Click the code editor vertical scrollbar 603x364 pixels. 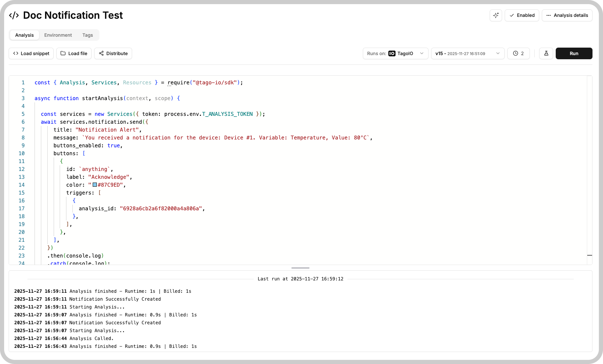589,170
